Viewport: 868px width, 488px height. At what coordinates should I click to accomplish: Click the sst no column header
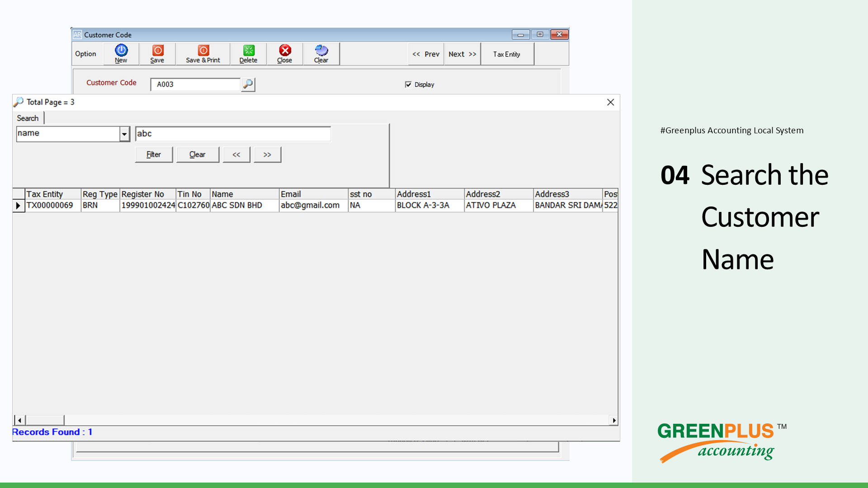372,194
